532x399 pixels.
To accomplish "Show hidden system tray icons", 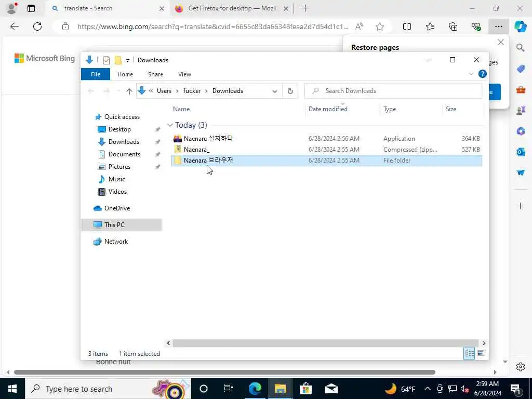I will coord(428,389).
